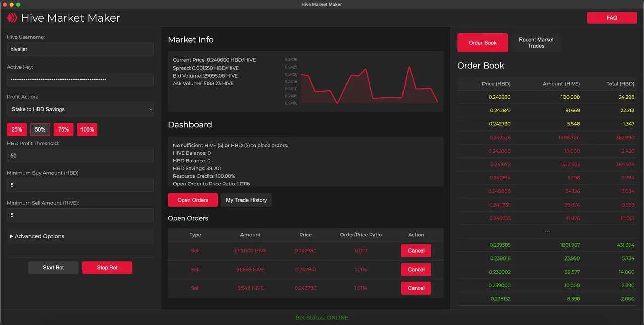Click the Spread value line
The image size is (644, 325).
[206, 68]
